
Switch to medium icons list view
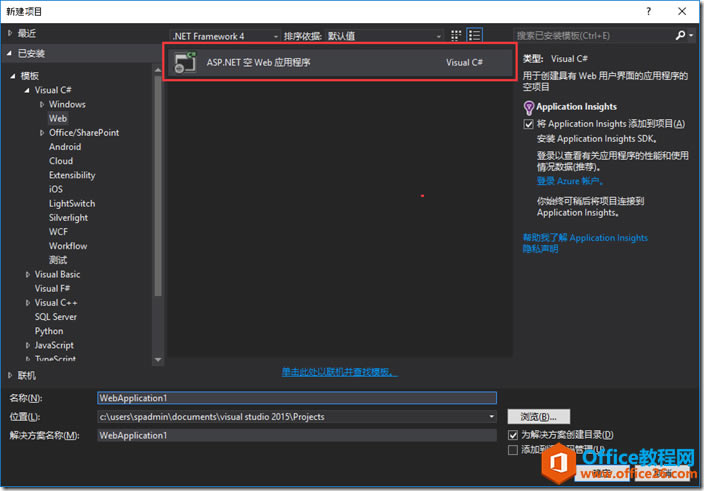click(x=475, y=35)
